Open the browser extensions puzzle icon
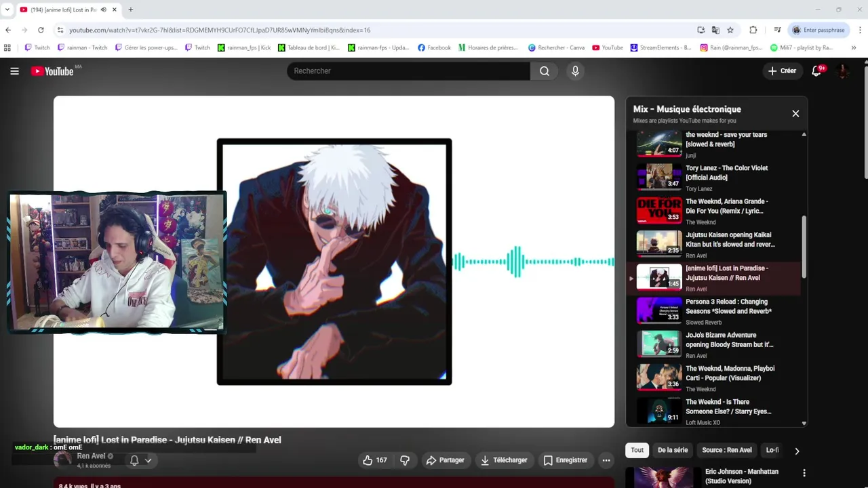 click(753, 30)
